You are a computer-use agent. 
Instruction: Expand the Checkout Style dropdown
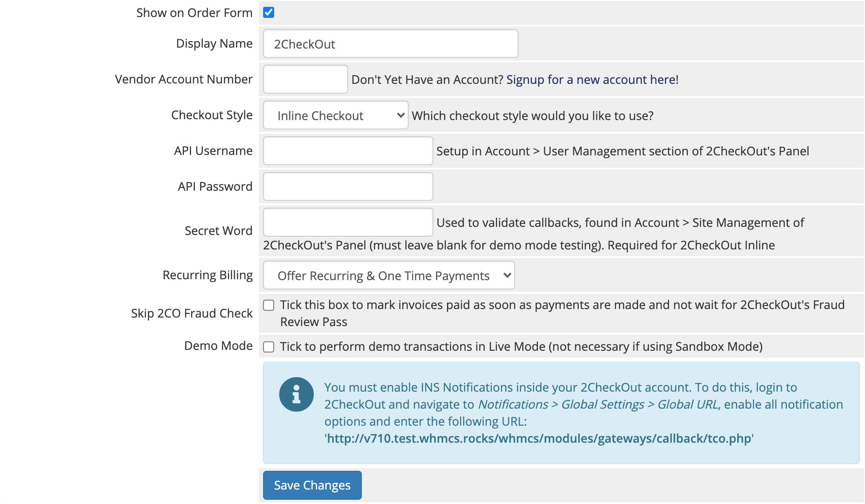pyautogui.click(x=335, y=115)
